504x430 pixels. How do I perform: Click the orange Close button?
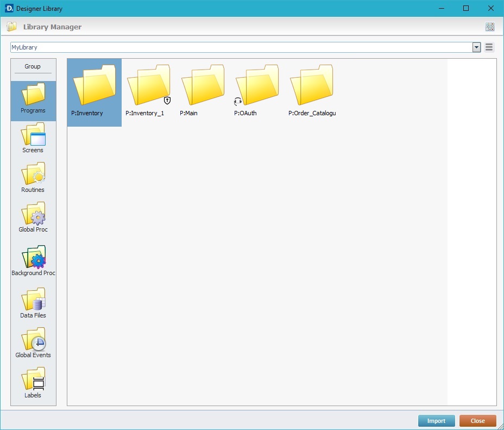(477, 421)
